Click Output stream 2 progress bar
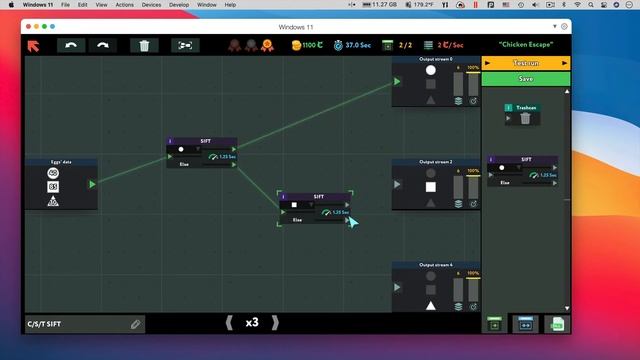Image resolution: width=640 pixels, height=360 pixels. click(x=473, y=187)
